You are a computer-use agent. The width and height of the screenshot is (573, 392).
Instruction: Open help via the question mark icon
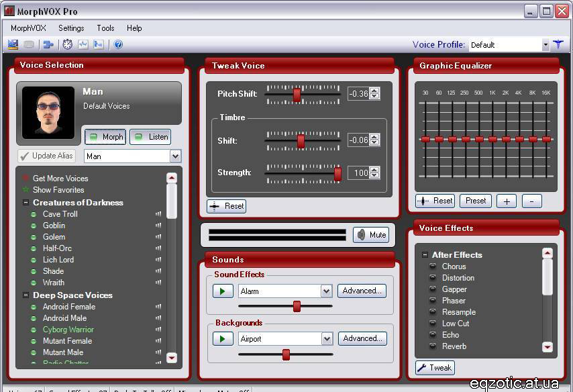pyautogui.click(x=118, y=44)
